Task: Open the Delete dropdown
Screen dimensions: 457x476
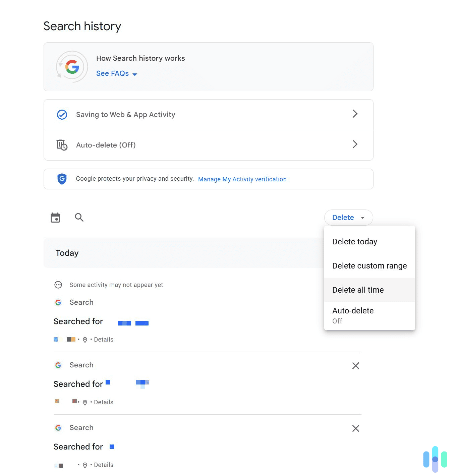Action: tap(348, 217)
